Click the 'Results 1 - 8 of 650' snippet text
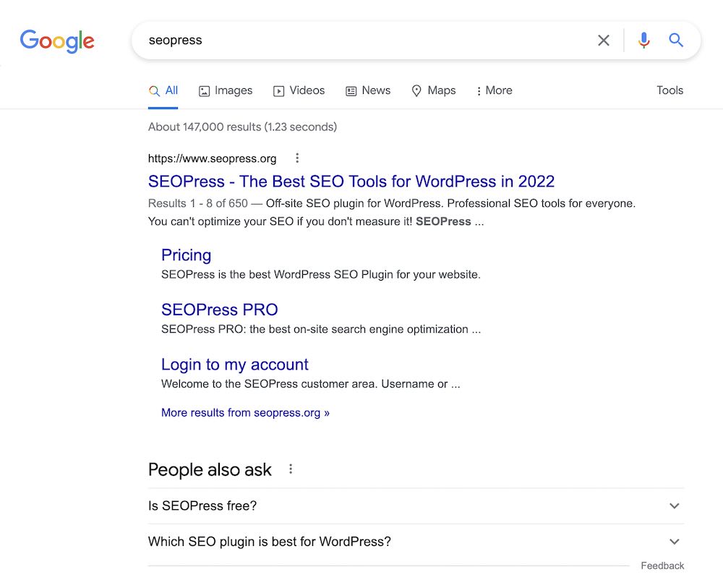Image resolution: width=723 pixels, height=588 pixels. point(198,203)
